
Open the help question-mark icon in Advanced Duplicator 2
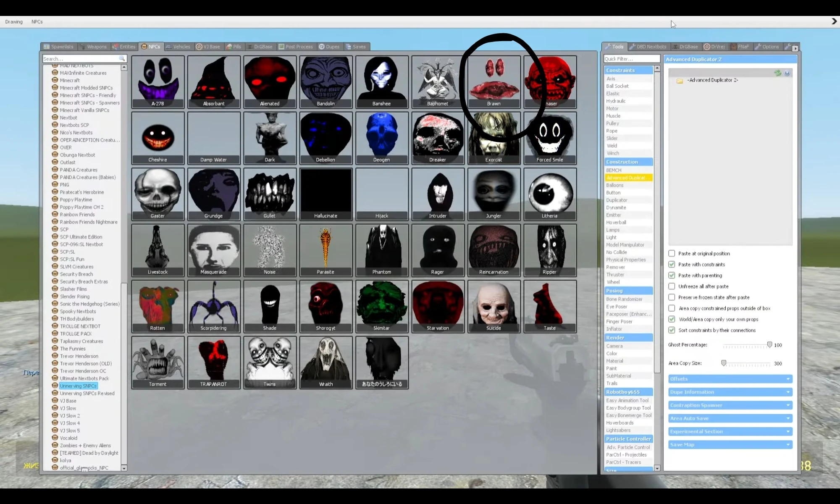pyautogui.click(x=787, y=73)
